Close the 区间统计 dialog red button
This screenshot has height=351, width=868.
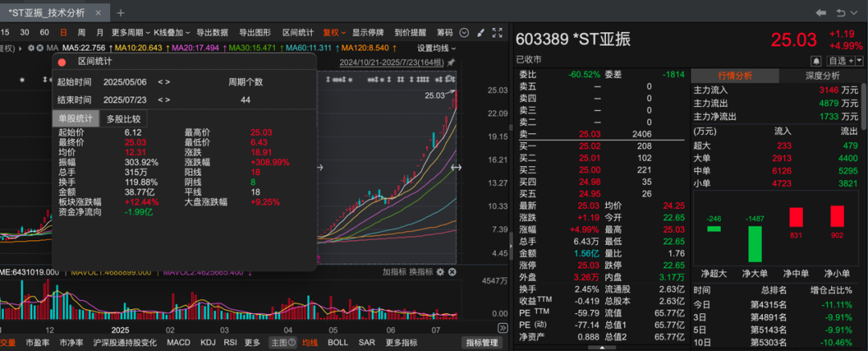62,62
